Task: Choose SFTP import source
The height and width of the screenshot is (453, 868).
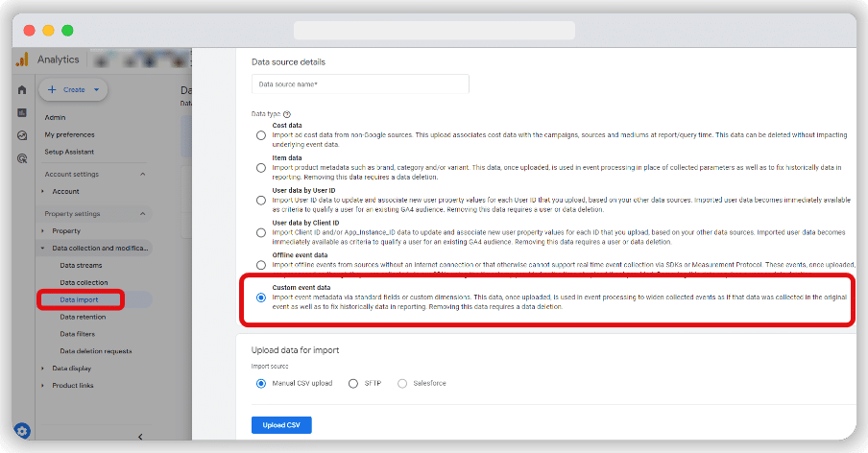Action: 352,383
